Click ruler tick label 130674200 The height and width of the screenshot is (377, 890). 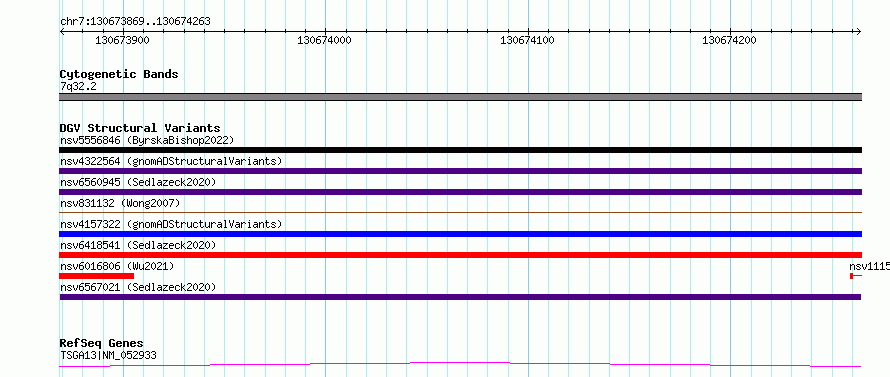730,40
